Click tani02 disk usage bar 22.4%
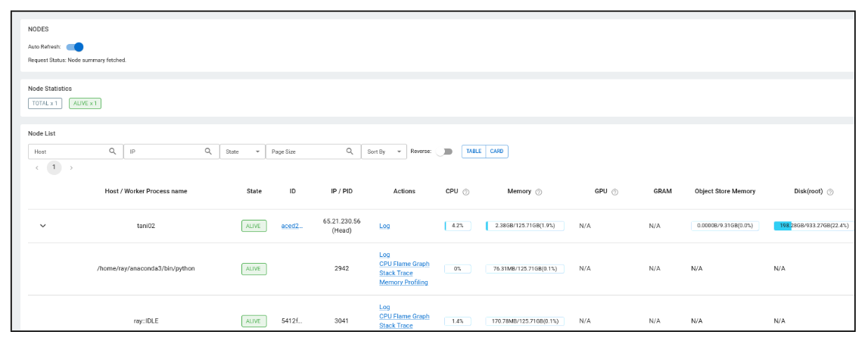 814,226
